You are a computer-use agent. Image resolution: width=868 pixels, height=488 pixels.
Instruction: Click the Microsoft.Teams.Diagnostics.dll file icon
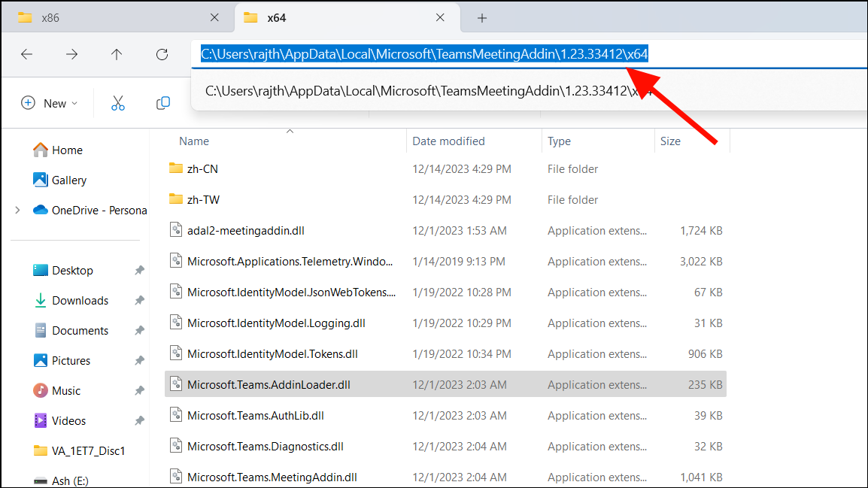pyautogui.click(x=176, y=445)
